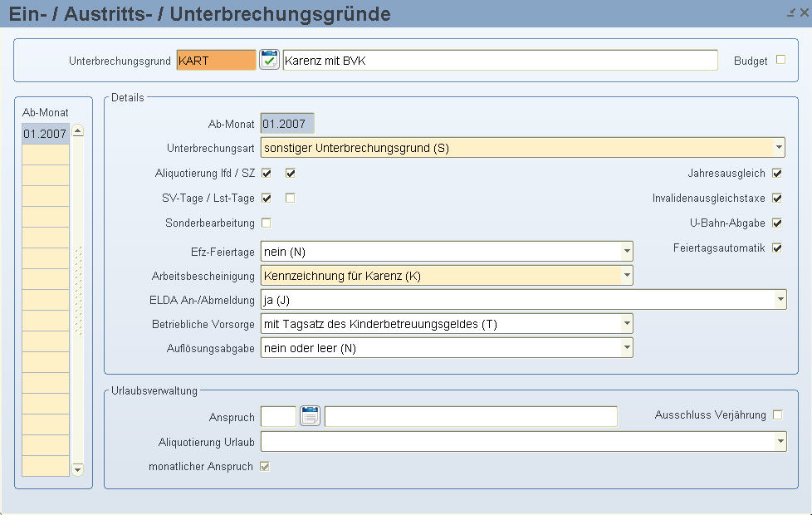Check the Ausschluss Verjährung checkbox

click(778, 415)
